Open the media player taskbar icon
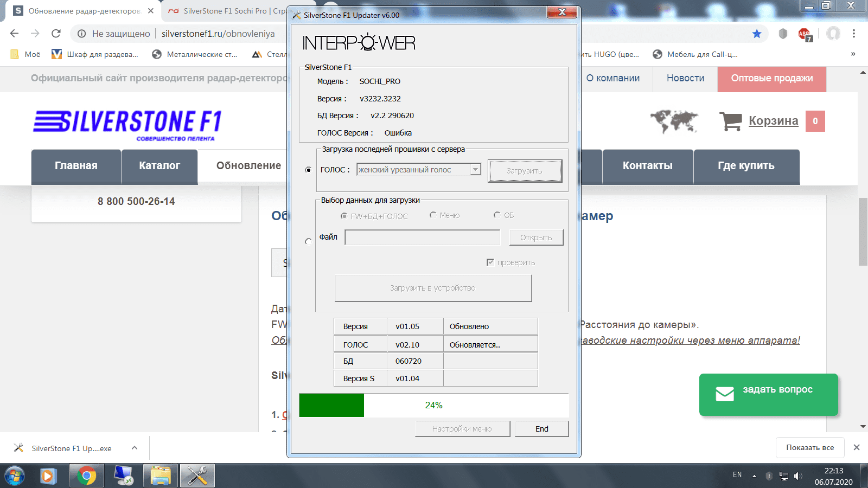Viewport: 868px width, 488px height. click(49, 476)
